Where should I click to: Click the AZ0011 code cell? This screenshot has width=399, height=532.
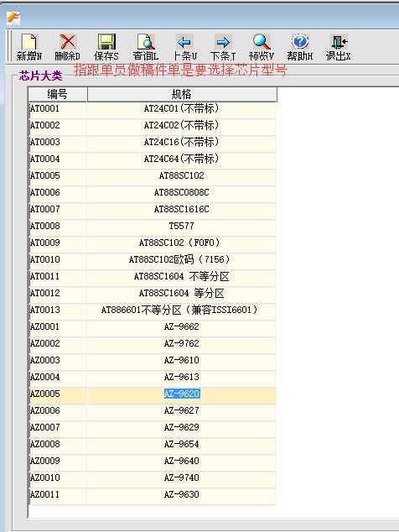[x=58, y=495]
